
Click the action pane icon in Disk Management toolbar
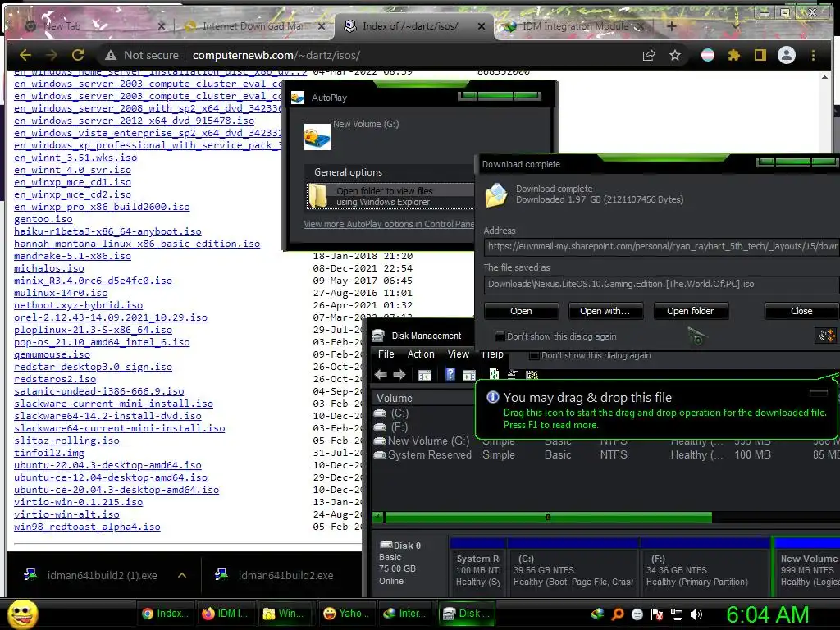click(x=469, y=375)
